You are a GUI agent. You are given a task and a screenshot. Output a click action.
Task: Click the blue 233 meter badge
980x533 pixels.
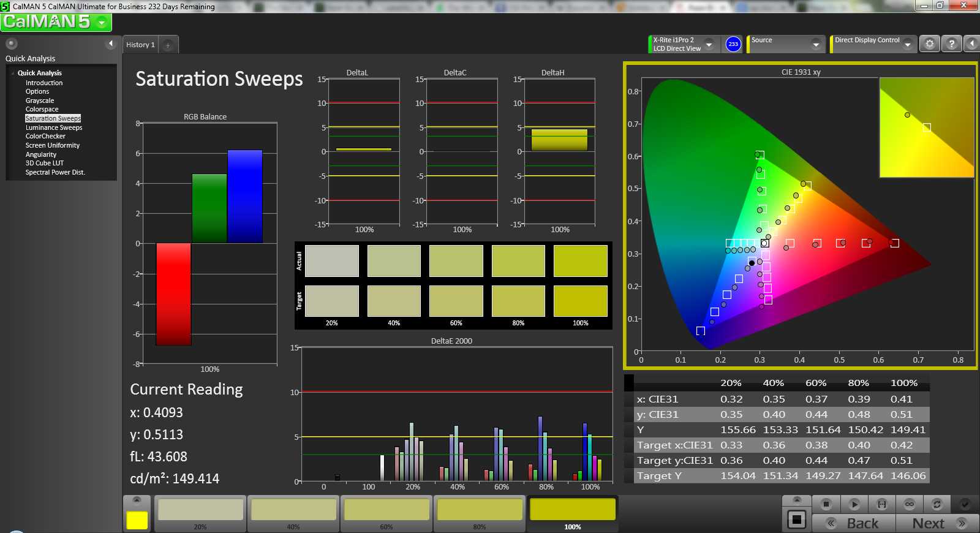point(733,44)
